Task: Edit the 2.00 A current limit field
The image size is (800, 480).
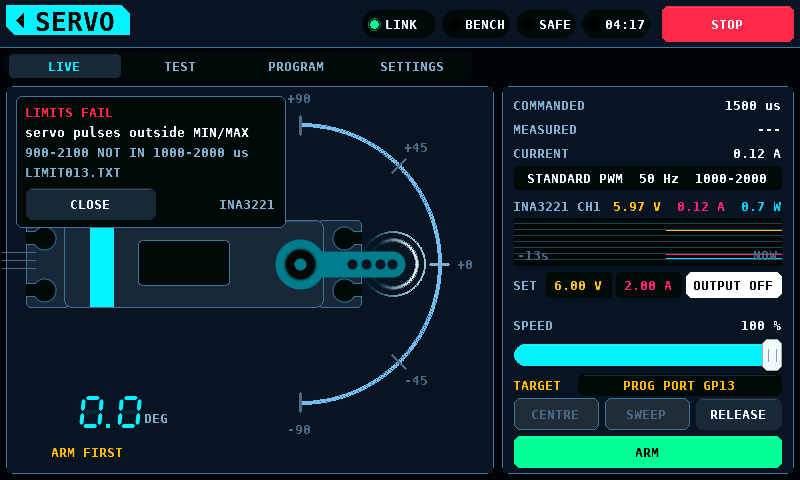Action: click(648, 286)
